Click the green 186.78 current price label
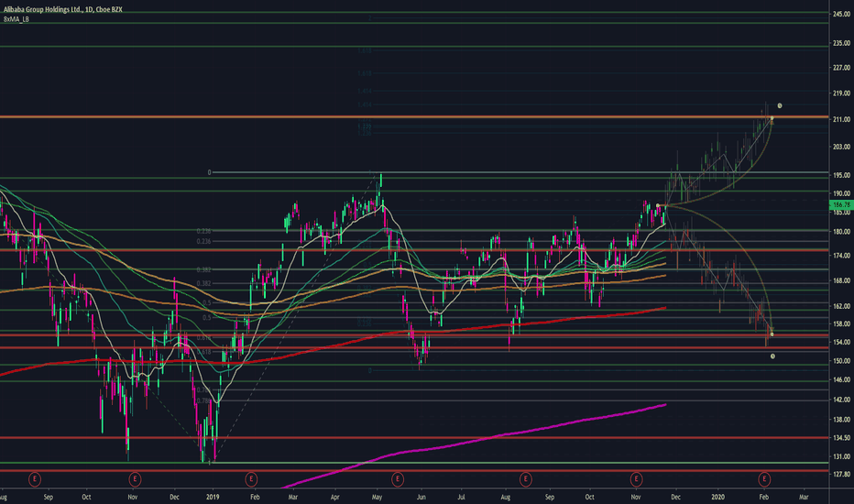Image resolution: width=854 pixels, height=504 pixels. coord(841,205)
